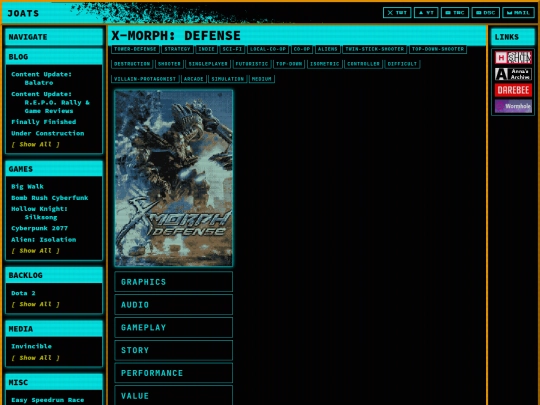Image resolution: width=540 pixels, height=405 pixels.
Task: Open the TWT social link button
Action: (x=397, y=13)
